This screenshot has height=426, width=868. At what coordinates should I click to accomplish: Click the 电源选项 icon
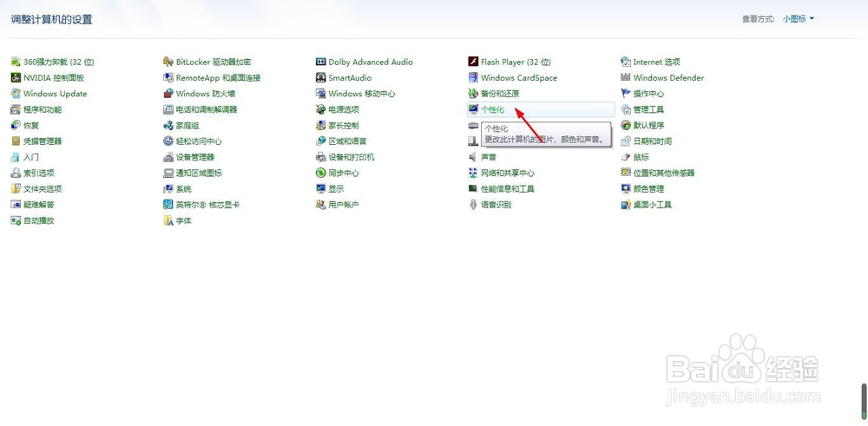320,109
